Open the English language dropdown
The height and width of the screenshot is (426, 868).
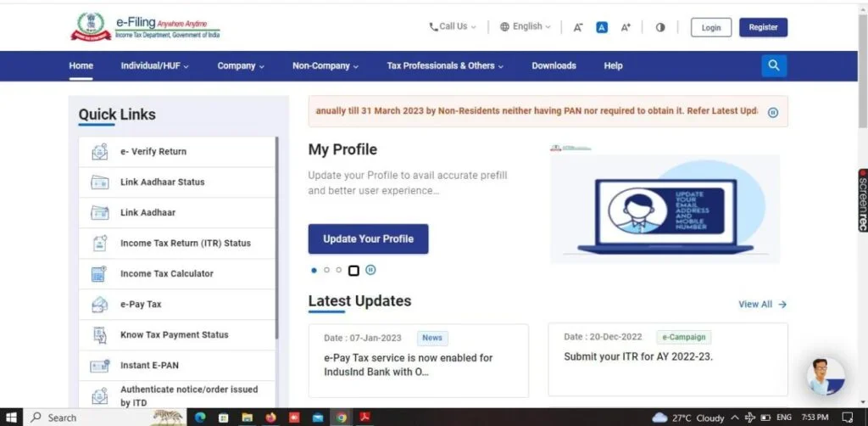pos(526,26)
